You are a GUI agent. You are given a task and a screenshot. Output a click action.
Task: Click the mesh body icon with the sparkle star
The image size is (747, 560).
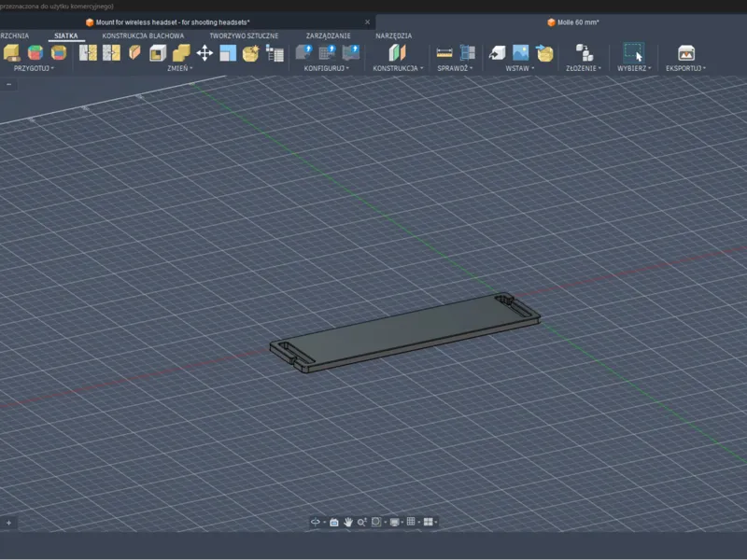pyautogui.click(x=251, y=53)
